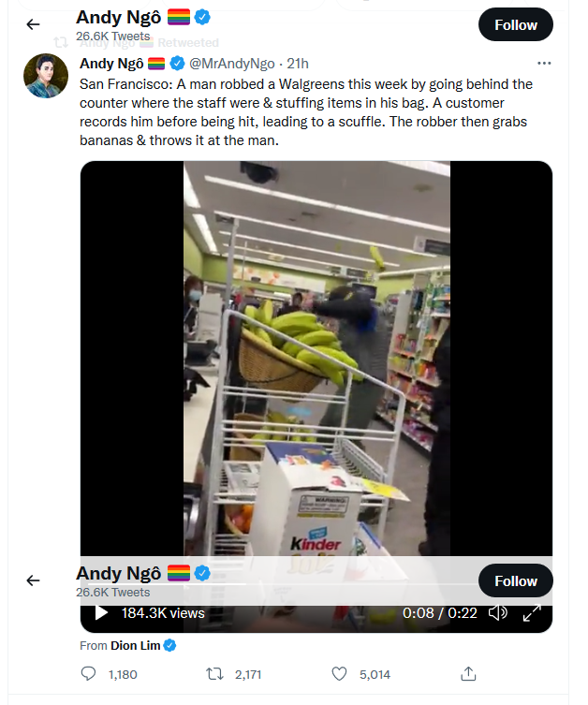This screenshot has height=705, width=588.
Task: Click Andy Ngô's profile avatar
Action: pos(46,76)
